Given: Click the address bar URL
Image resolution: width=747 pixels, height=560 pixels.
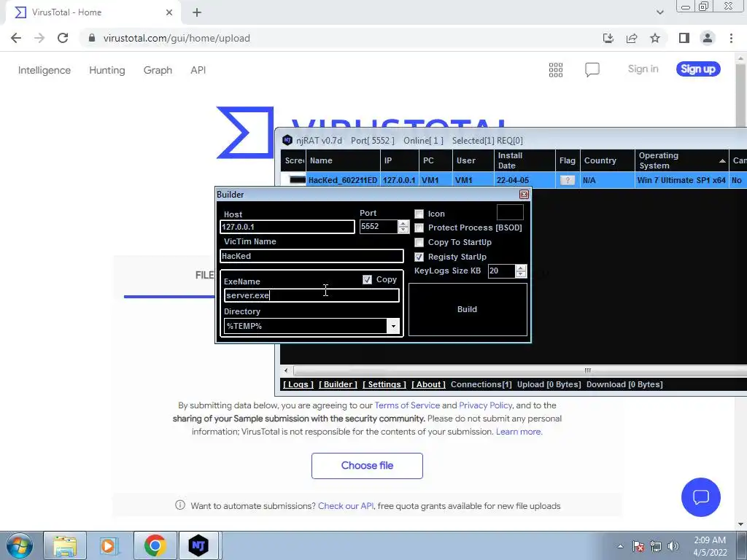Looking at the screenshot, I should pos(177,38).
